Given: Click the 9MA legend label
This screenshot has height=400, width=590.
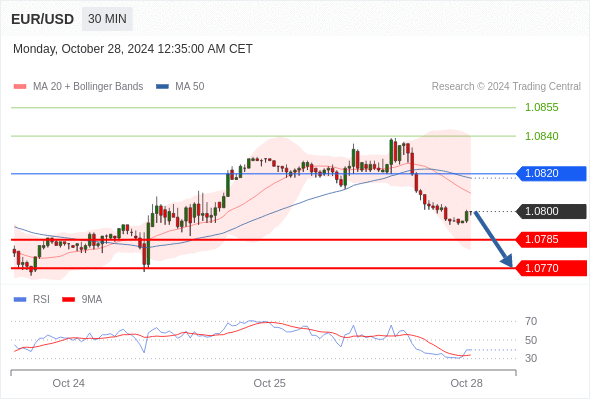Looking at the screenshot, I should tap(92, 300).
